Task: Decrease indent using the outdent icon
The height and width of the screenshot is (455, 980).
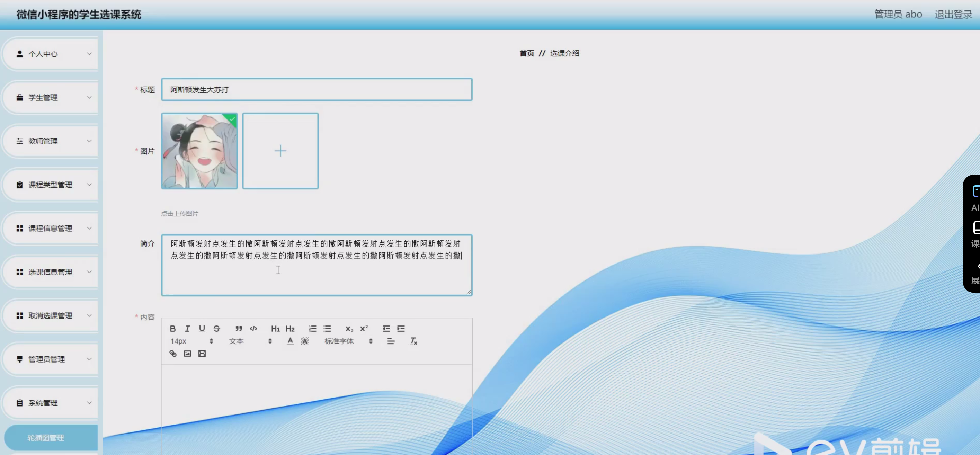Action: (386, 328)
